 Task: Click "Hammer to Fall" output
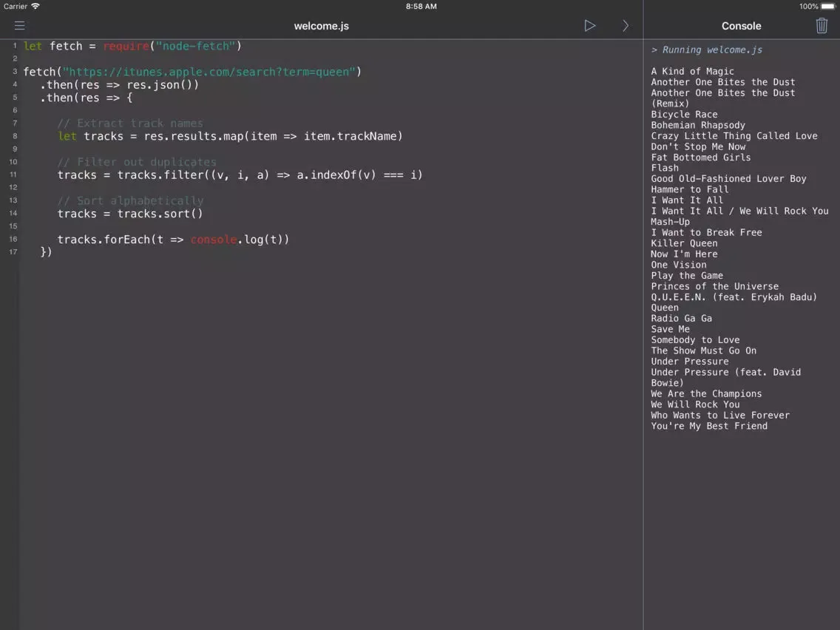coord(689,189)
